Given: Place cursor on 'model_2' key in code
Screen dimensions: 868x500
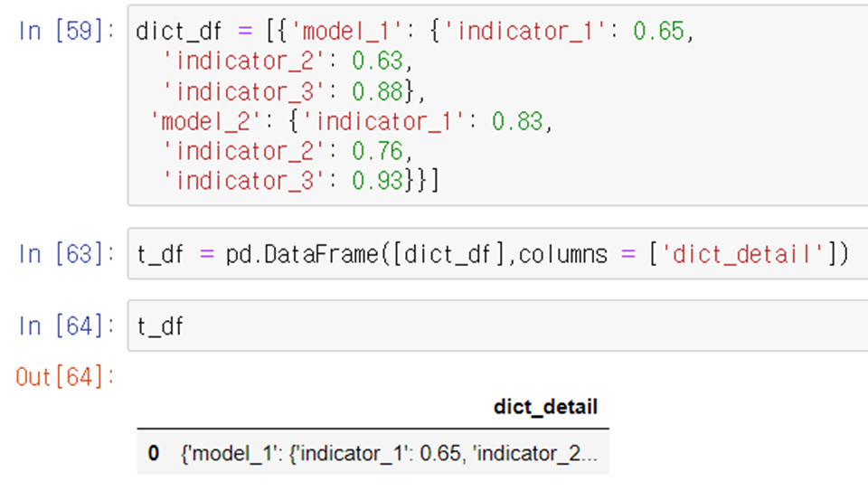Looking at the screenshot, I should pos(202,121).
